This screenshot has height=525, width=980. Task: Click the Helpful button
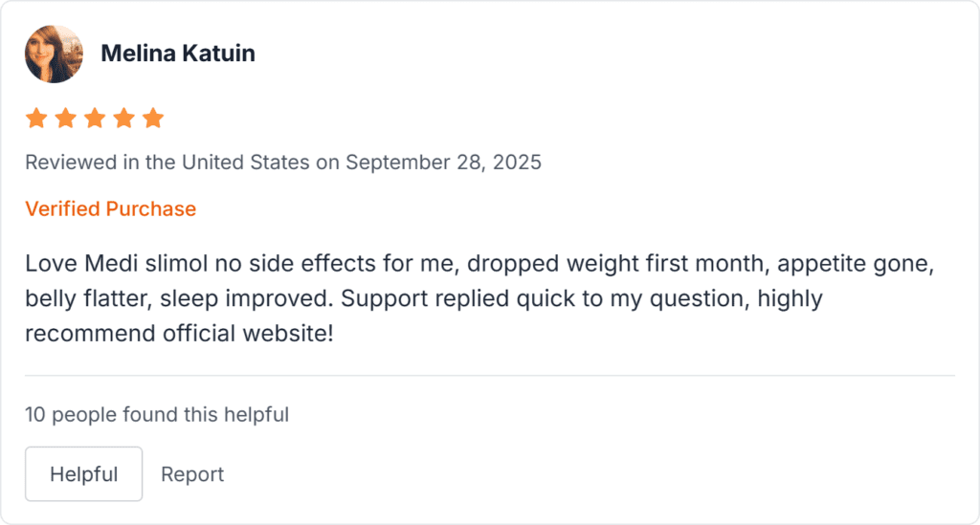83,474
